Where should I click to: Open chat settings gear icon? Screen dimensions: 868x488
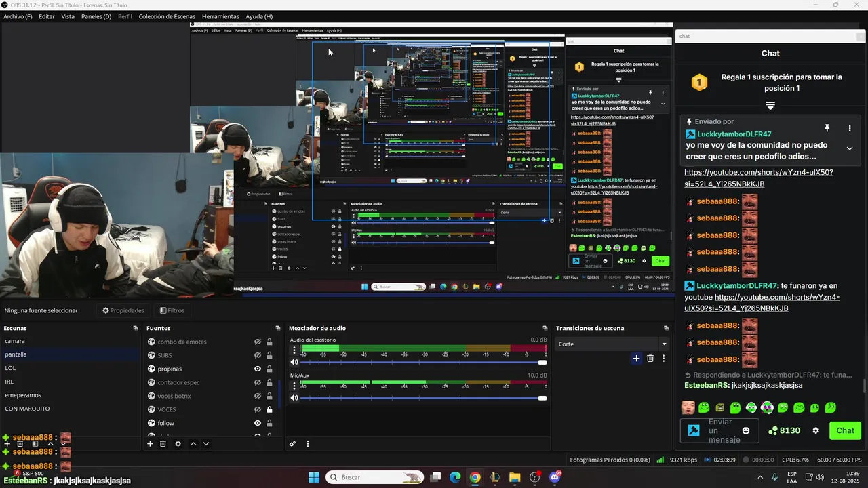point(816,430)
